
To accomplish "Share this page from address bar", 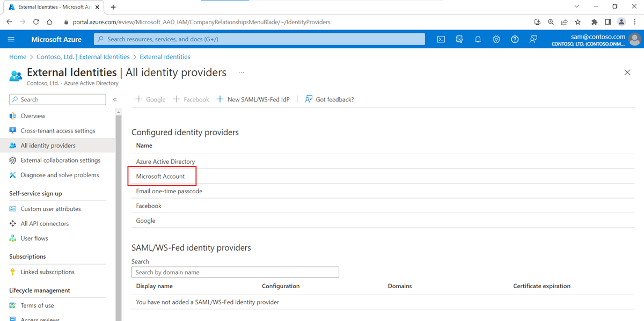I will click(x=565, y=22).
